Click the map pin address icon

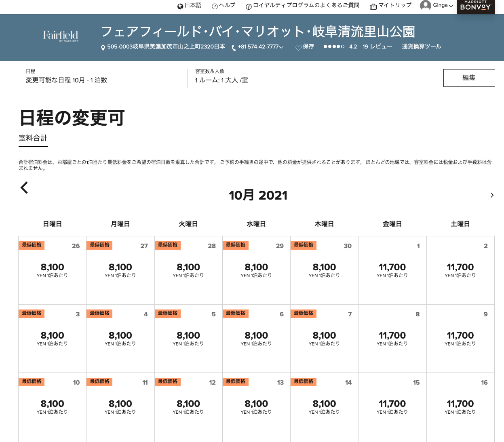point(103,47)
